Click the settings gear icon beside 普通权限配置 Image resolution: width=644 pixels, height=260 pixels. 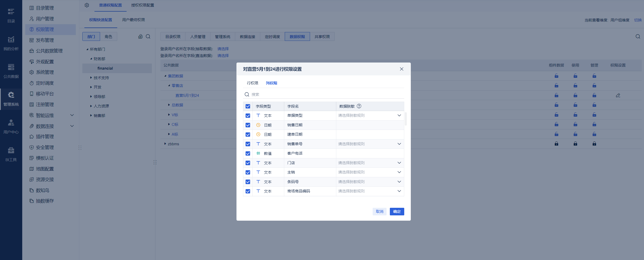point(87,5)
